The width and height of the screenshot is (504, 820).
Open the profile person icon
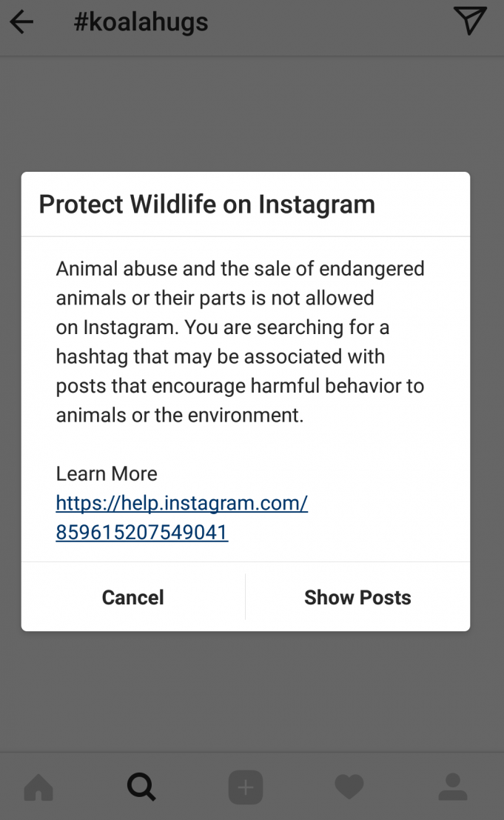pos(453,787)
